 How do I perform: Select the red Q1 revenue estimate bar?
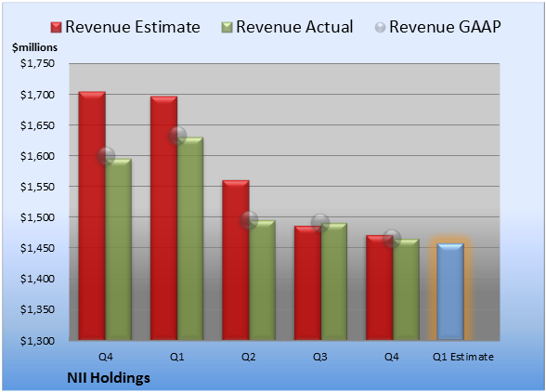click(x=163, y=218)
